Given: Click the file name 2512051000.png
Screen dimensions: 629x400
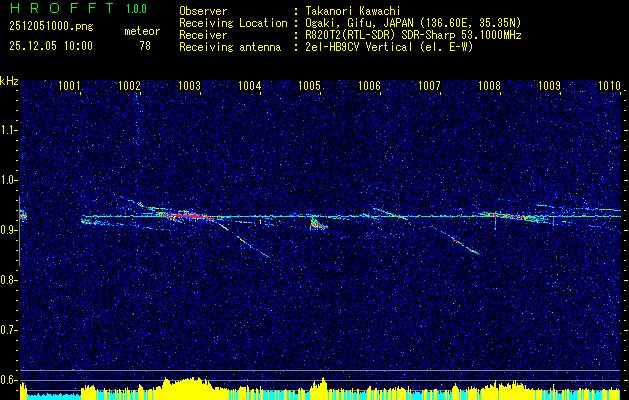Looking at the screenshot, I should coord(51,27).
